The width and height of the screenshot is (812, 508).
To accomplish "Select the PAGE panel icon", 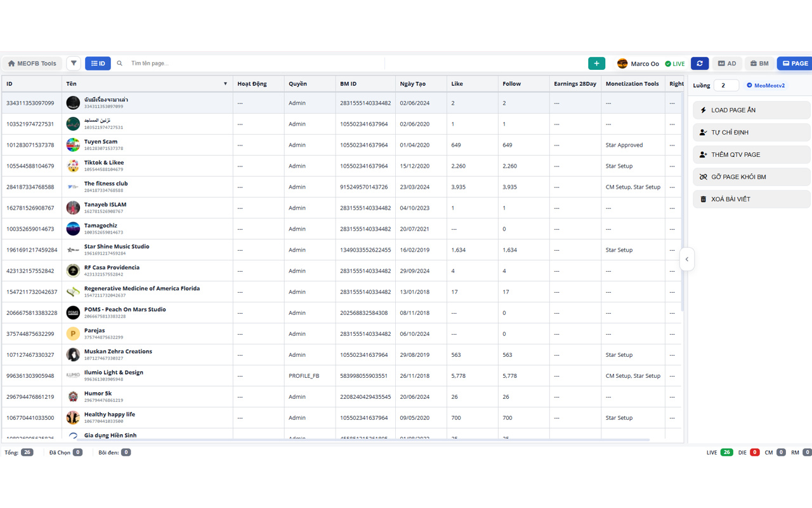I will 794,63.
